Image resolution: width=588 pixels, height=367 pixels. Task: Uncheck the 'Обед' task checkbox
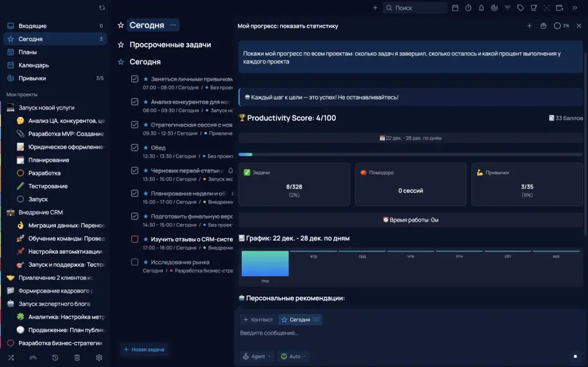click(x=135, y=147)
